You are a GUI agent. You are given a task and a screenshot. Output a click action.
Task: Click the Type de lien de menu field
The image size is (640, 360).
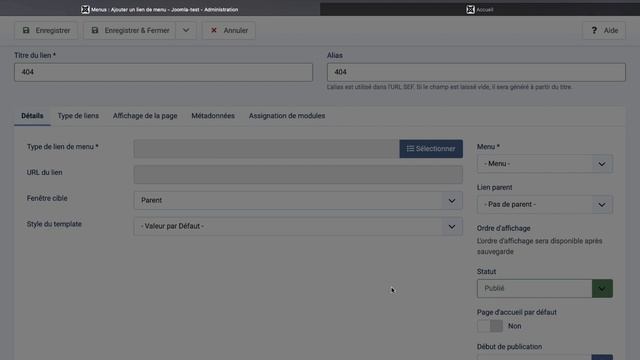tap(267, 149)
